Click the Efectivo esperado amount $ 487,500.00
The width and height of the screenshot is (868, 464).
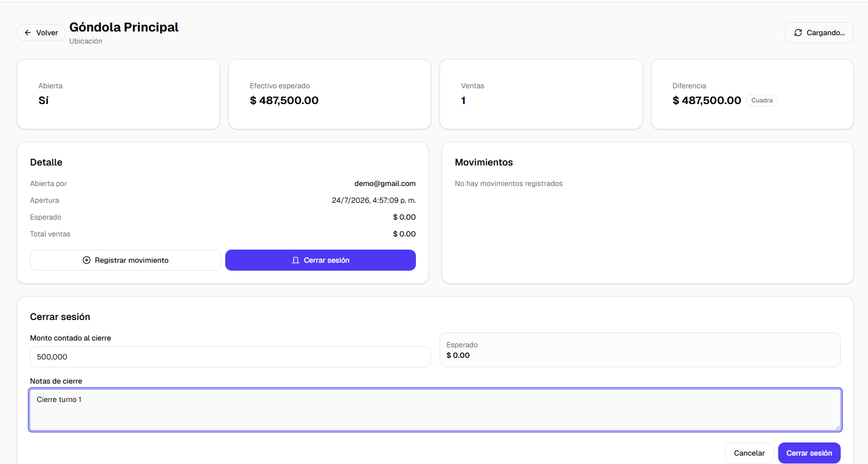[284, 100]
